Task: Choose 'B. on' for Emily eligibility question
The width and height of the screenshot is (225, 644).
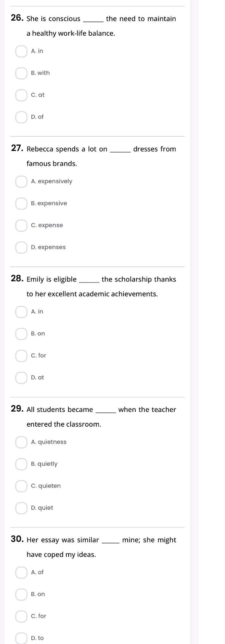Action: 21,334
